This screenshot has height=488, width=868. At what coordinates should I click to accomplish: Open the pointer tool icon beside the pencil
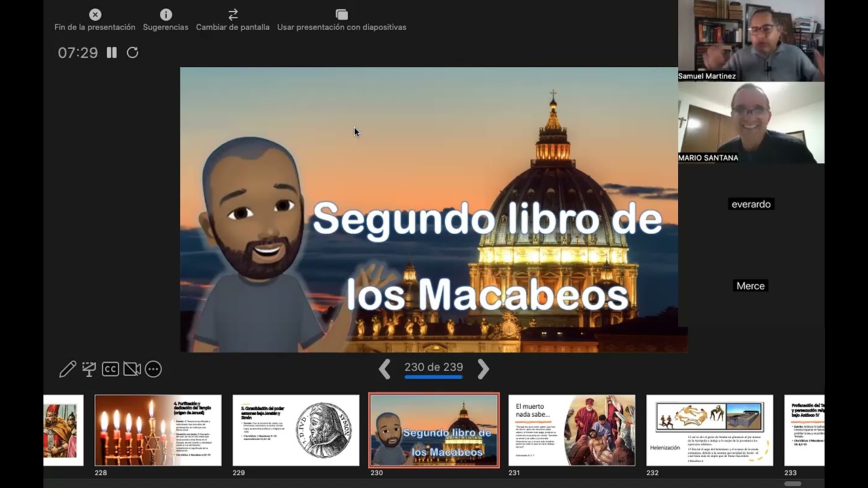pyautogui.click(x=89, y=369)
